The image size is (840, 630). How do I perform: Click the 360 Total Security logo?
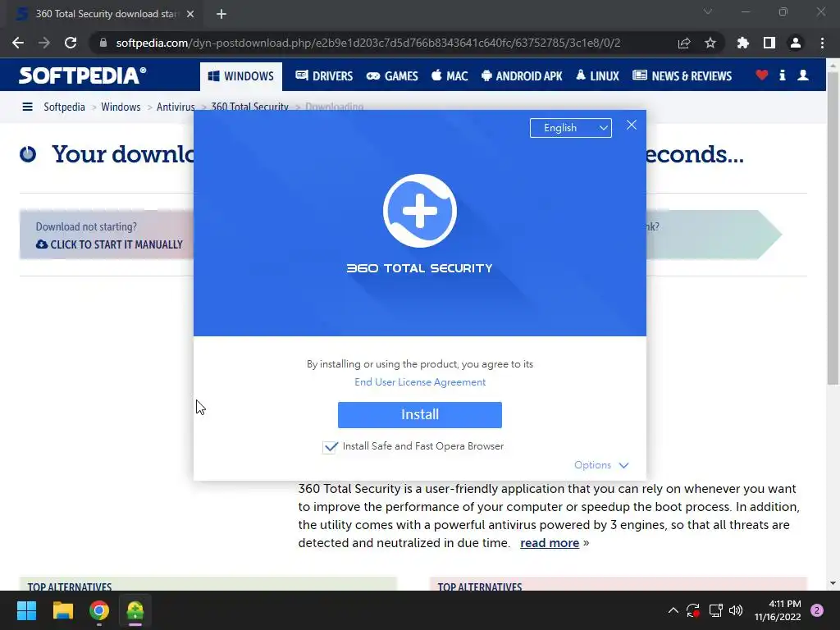[420, 211]
